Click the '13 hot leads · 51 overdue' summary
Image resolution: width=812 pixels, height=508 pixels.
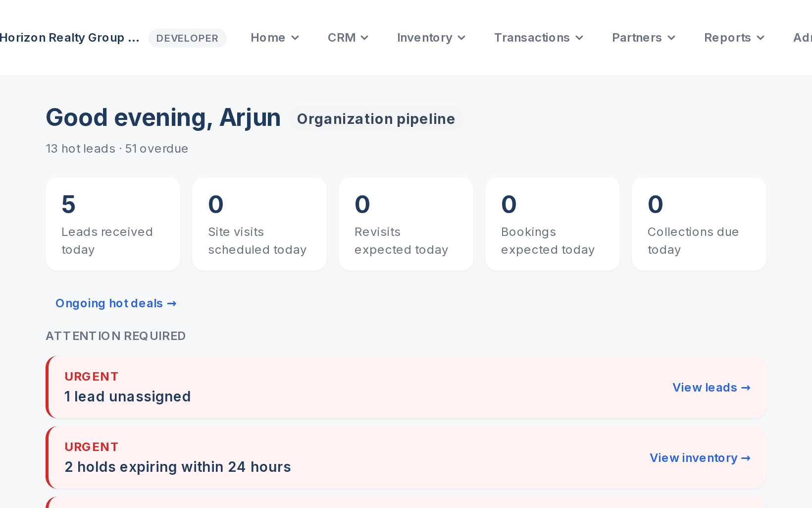117,149
